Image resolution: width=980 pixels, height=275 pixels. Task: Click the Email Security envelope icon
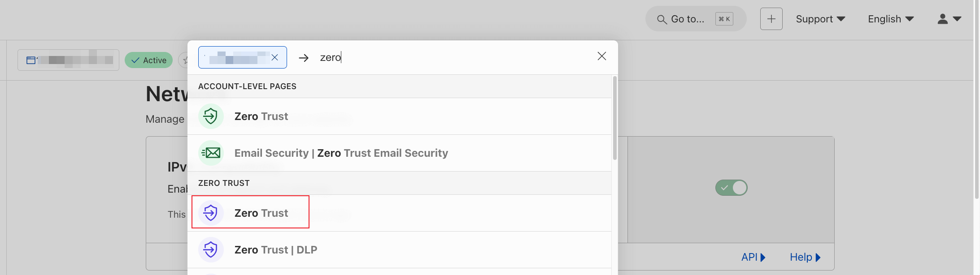211,153
